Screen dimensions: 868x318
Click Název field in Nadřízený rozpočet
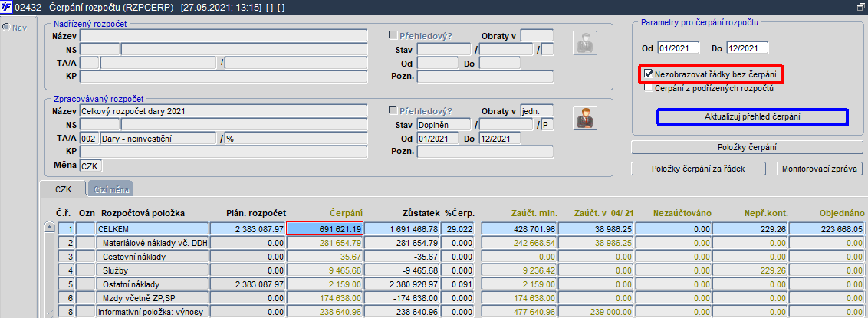click(x=224, y=36)
